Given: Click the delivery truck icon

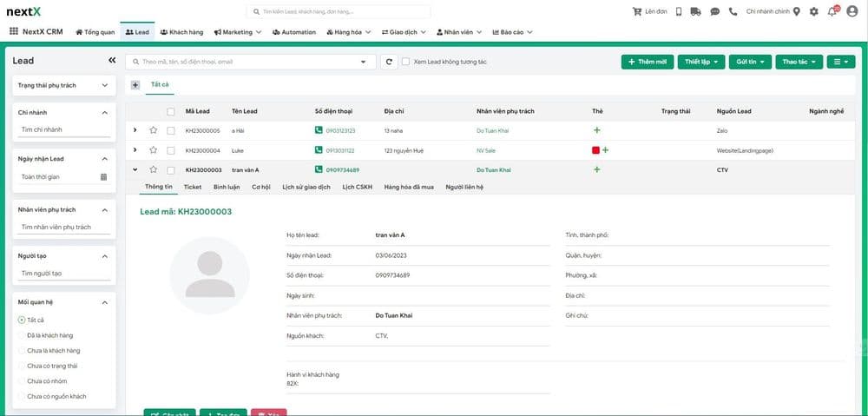Looking at the screenshot, I should [x=677, y=11].
